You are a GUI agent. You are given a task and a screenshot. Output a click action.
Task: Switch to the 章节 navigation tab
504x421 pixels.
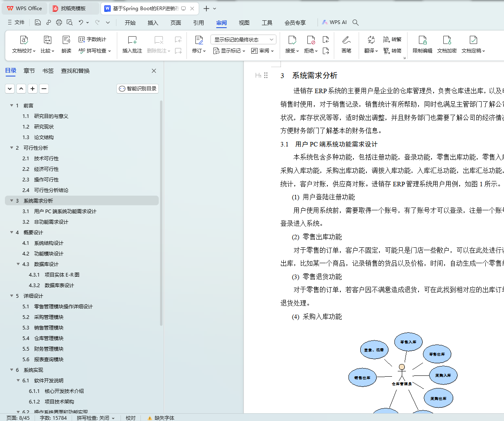[x=29, y=71]
